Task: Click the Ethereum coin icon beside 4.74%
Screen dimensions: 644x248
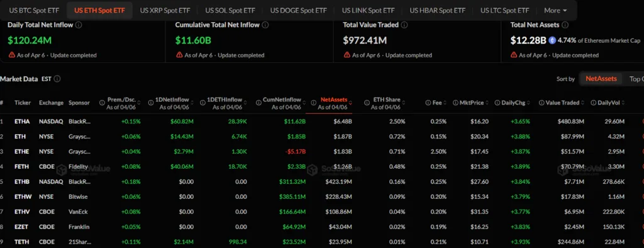Action: tap(552, 40)
